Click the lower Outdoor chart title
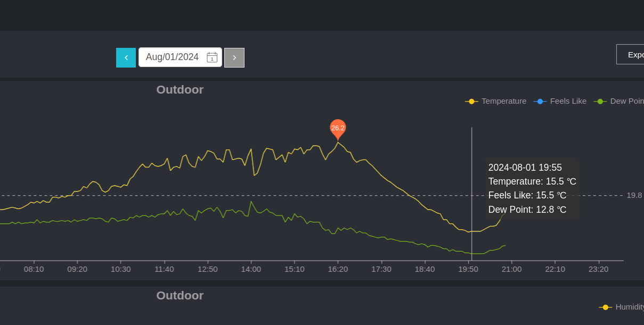644x325 pixels. pos(180,295)
